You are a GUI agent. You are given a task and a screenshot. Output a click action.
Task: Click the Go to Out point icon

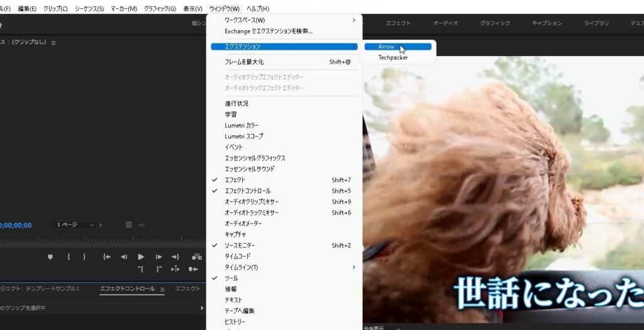(x=175, y=257)
